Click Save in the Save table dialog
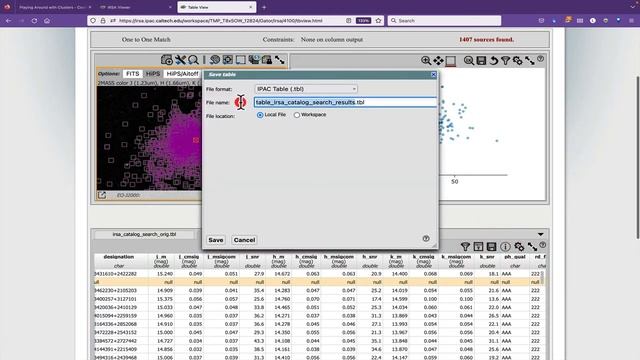Screen dimensions: 640x360 [x=216, y=240]
